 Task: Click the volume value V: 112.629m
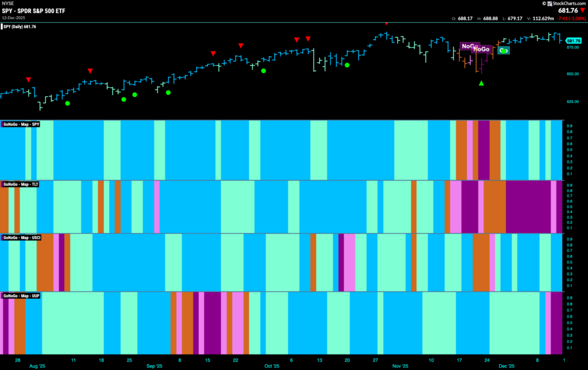[540, 18]
